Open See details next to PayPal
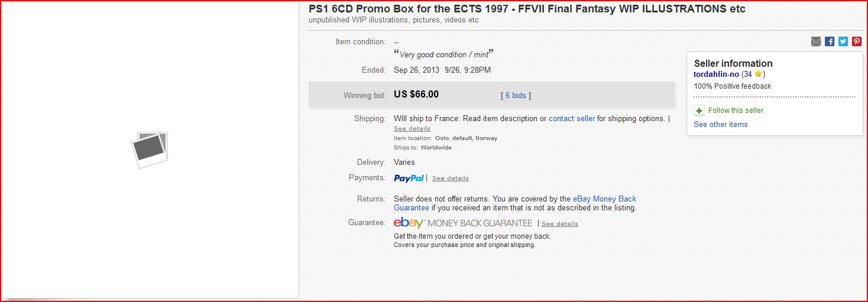Viewport: 868px width, 302px height. pyautogui.click(x=451, y=178)
